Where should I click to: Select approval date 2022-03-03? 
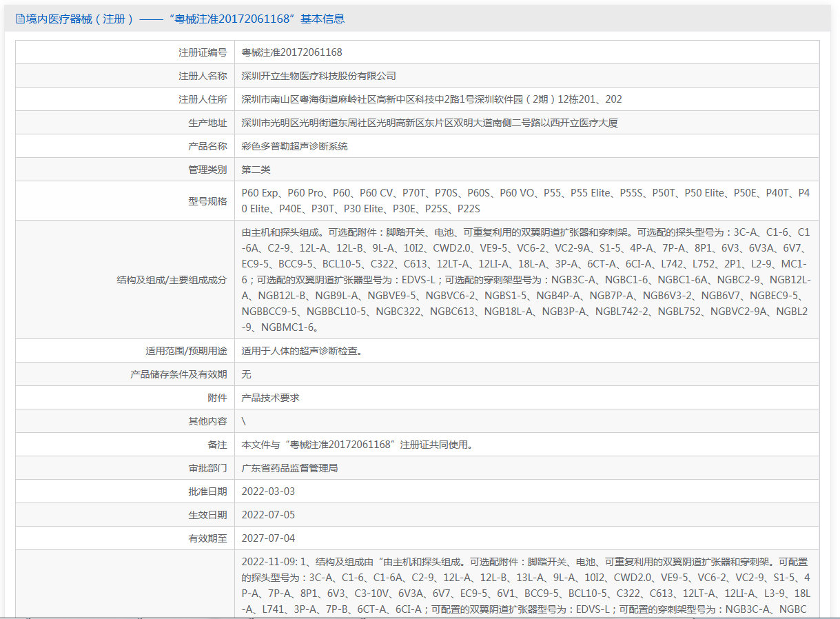coord(268,491)
